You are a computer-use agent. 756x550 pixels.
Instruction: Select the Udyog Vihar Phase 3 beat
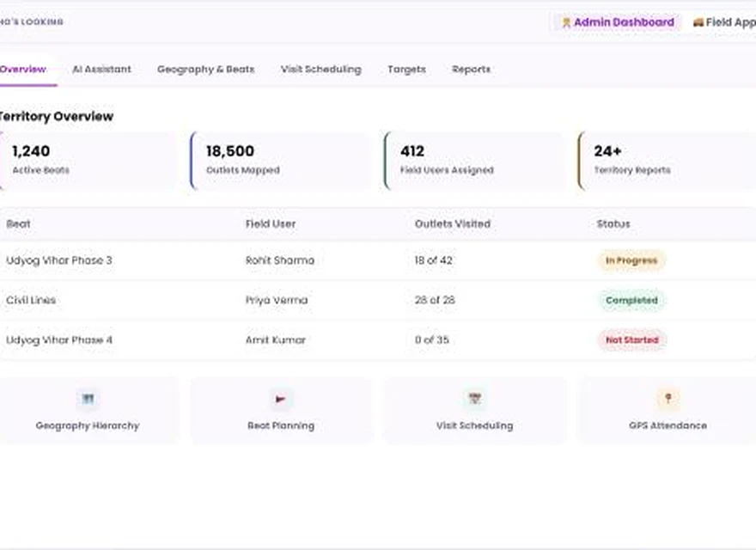pos(58,260)
